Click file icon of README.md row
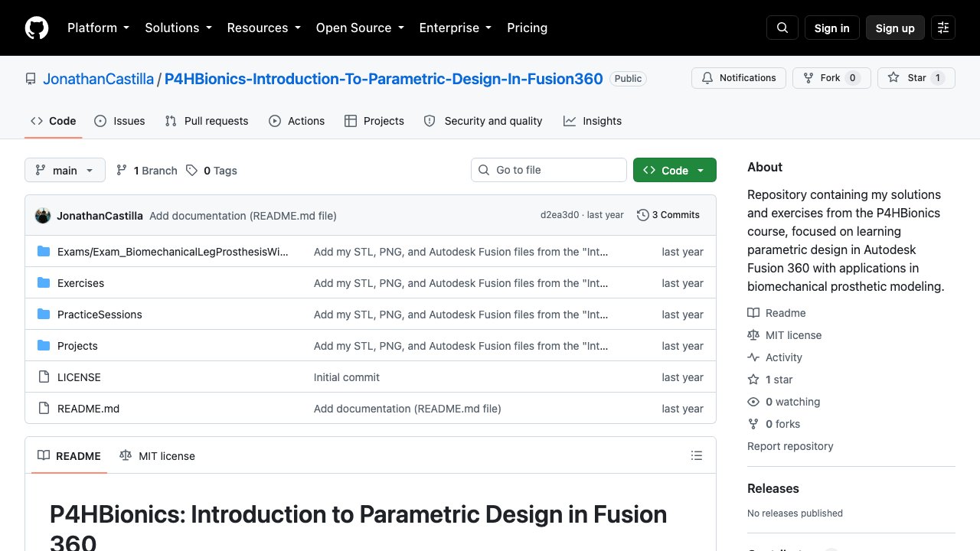This screenshot has height=551, width=980. [x=44, y=409]
